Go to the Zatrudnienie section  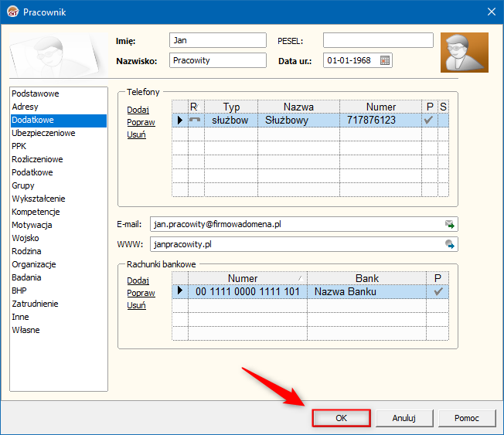36,304
